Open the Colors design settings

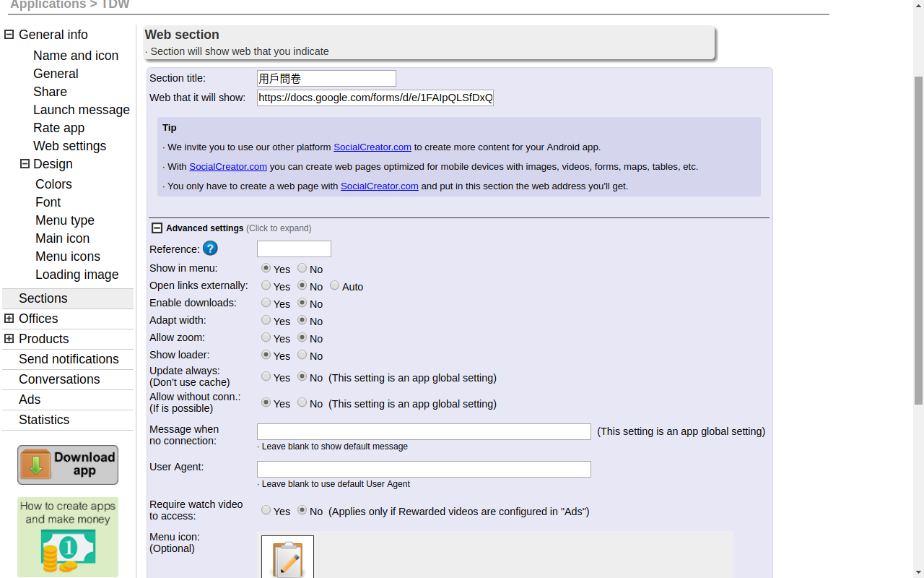(53, 184)
